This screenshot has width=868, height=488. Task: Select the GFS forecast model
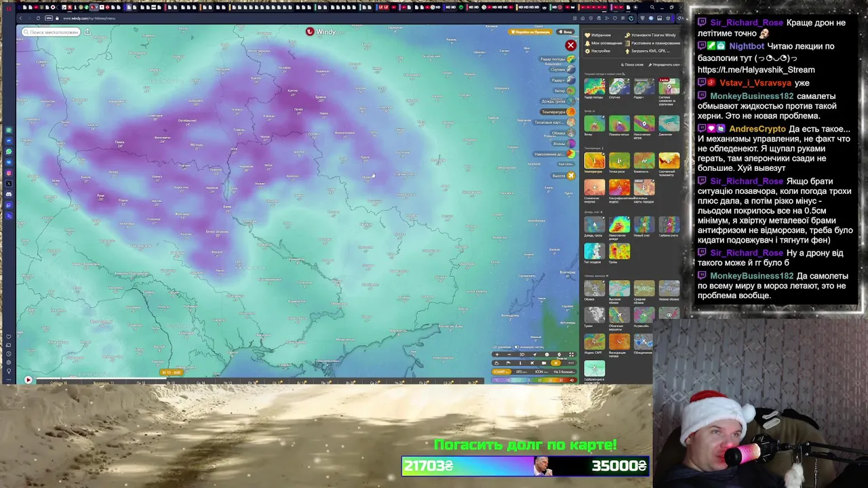tap(521, 371)
